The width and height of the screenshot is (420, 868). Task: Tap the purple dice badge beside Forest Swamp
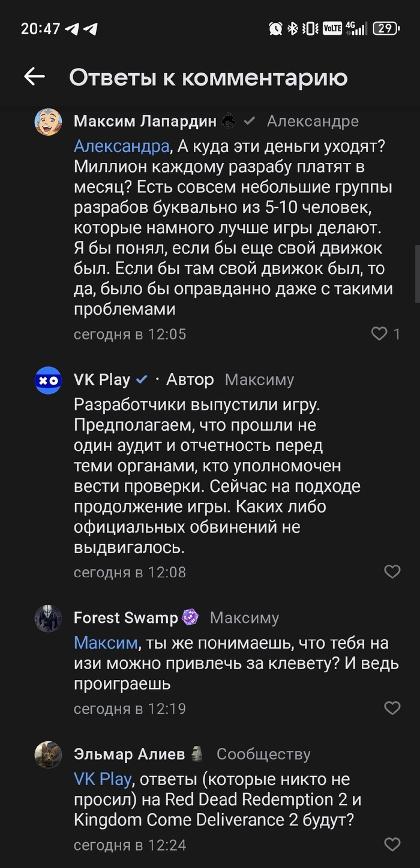click(190, 618)
